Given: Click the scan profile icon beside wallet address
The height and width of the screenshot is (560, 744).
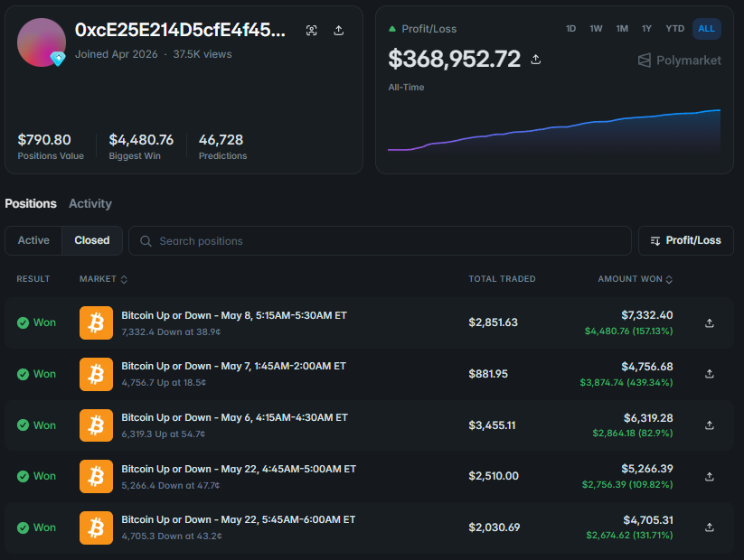Looking at the screenshot, I should coord(311,31).
